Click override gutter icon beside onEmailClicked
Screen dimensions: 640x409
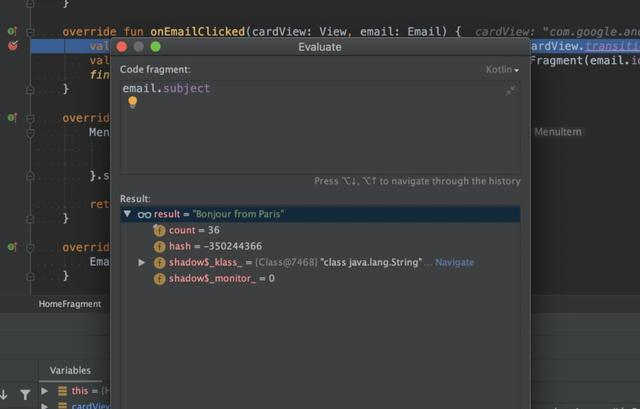tap(12, 31)
